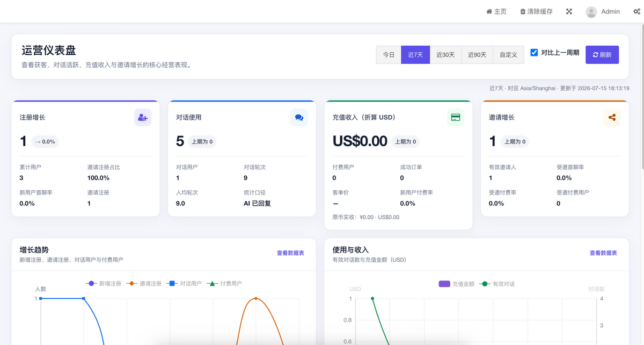The image size is (644, 345).
Task: Toggle 对话用户 legend series
Action: tap(184, 283)
